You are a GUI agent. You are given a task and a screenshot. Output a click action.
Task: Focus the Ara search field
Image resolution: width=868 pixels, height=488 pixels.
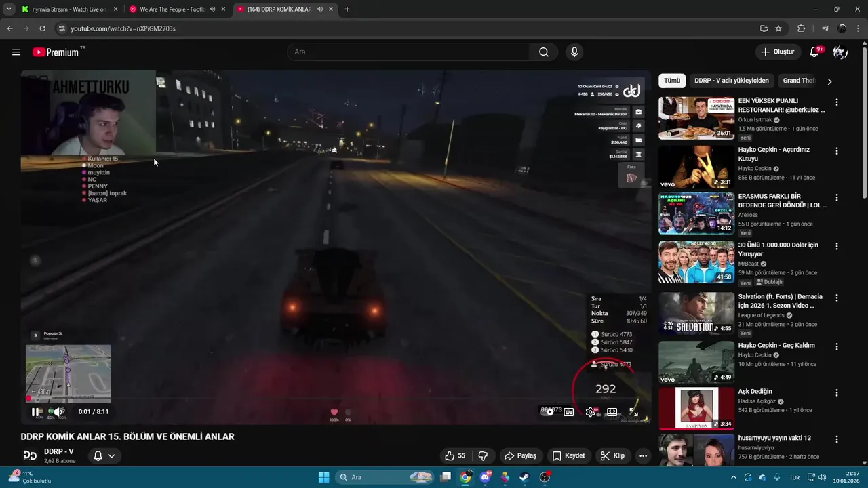408,52
